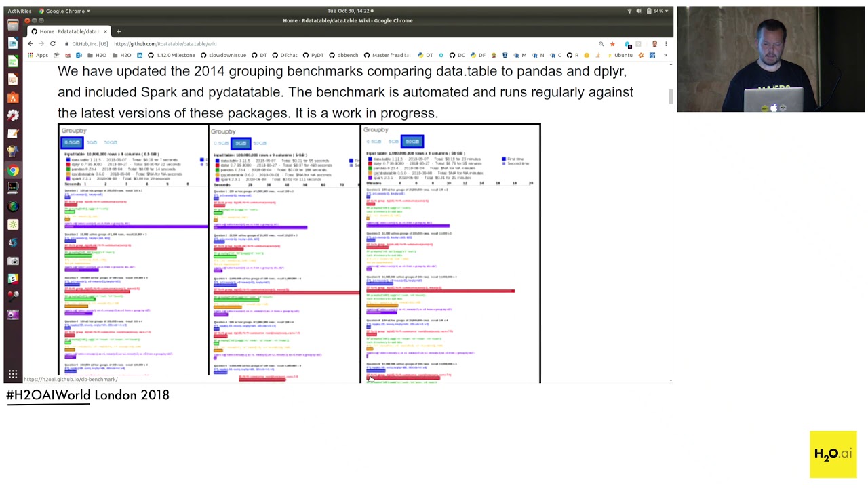Show hidden bookmarks with the » chevron
868x488 pixels.
665,55
